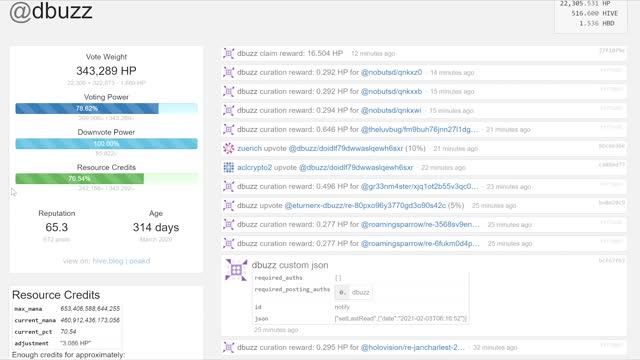The width and height of the screenshot is (640, 360).
Task: Click the Downvote Power bar
Action: pos(107,143)
